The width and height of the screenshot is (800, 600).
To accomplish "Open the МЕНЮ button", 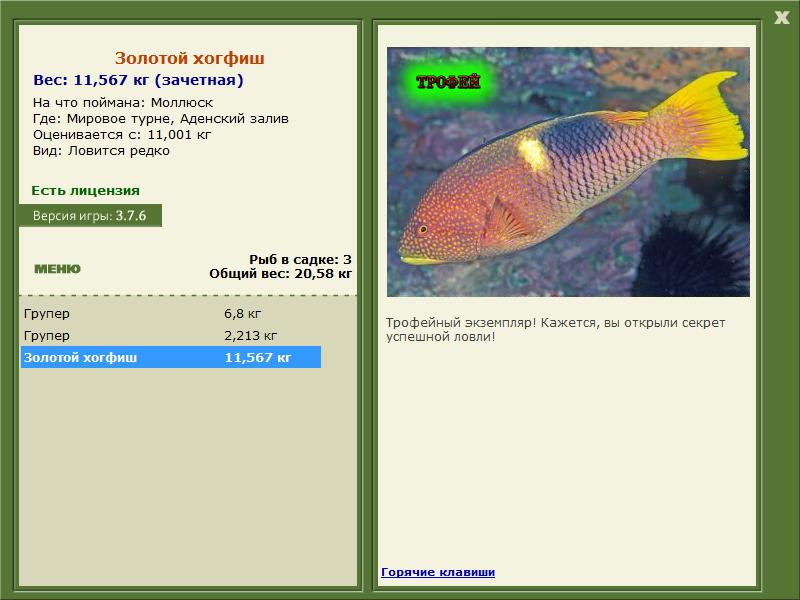I will point(57,269).
